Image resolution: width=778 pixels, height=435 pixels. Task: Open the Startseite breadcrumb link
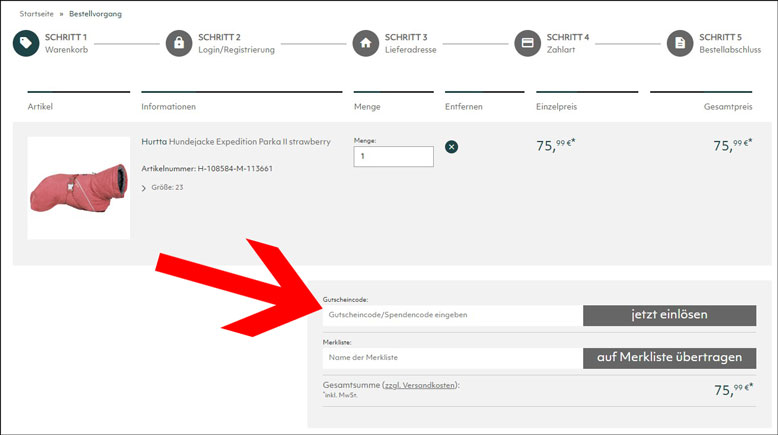38,14
